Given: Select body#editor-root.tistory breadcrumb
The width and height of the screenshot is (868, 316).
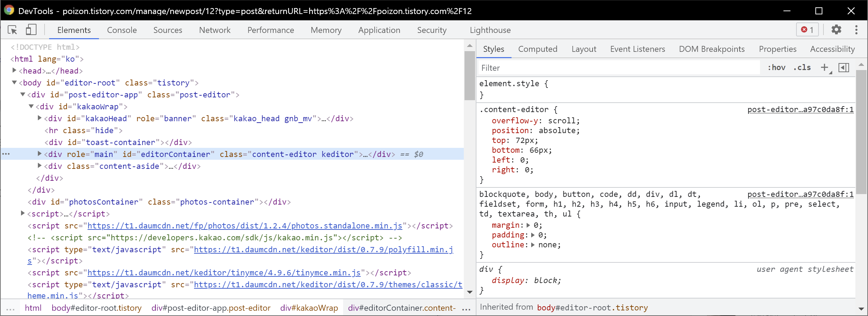Looking at the screenshot, I should click(x=96, y=308).
